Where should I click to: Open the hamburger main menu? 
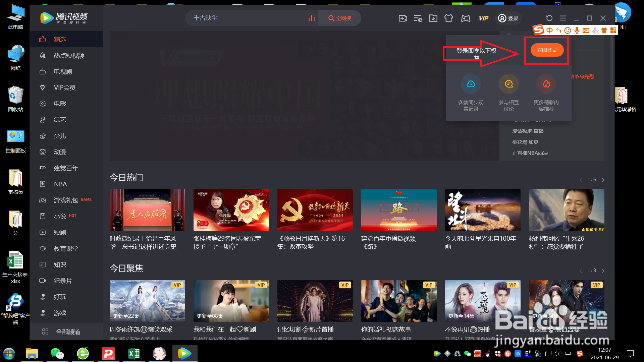coord(563,18)
